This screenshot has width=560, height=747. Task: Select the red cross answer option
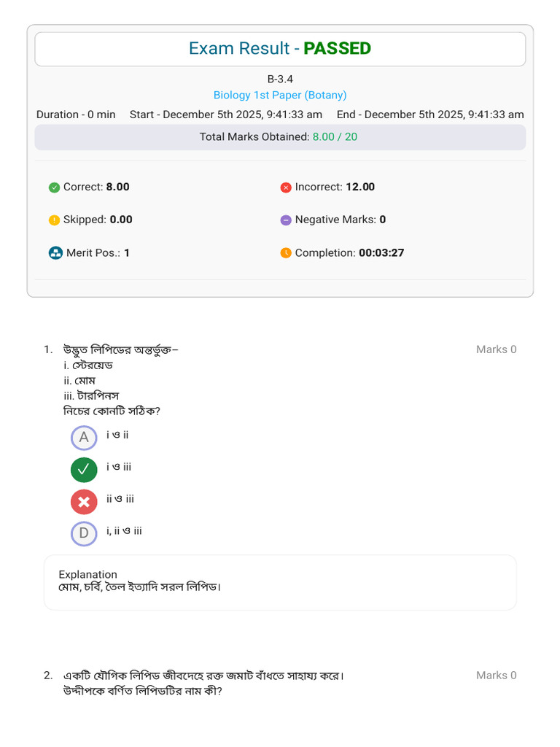(x=84, y=502)
